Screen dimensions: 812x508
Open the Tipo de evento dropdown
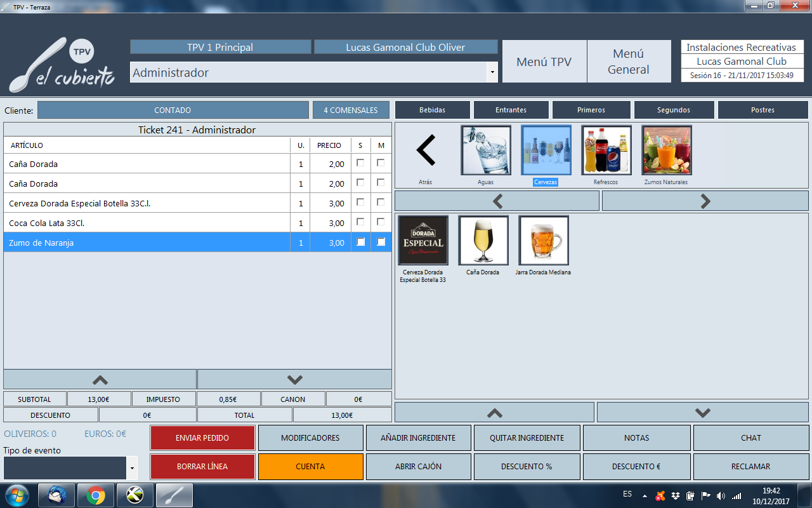click(x=132, y=469)
